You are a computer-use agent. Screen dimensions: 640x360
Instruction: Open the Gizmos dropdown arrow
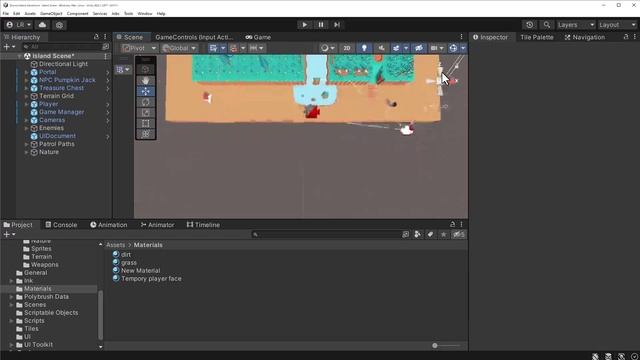(463, 48)
